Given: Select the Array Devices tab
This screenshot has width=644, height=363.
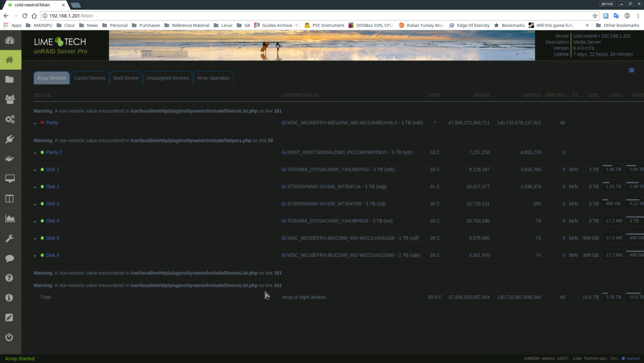Looking at the screenshot, I should click(52, 78).
